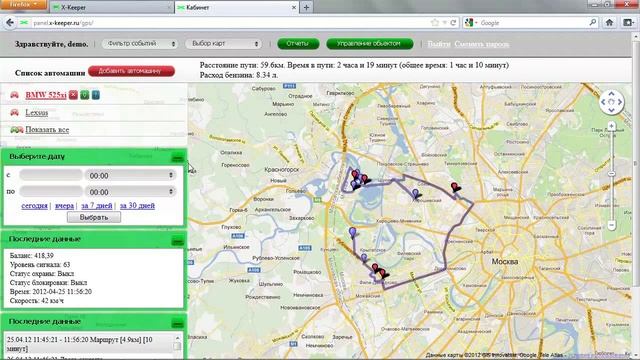This screenshot has height=360, width=640.
Task: Collapse the first Последние данные panel
Action: click(x=178, y=241)
